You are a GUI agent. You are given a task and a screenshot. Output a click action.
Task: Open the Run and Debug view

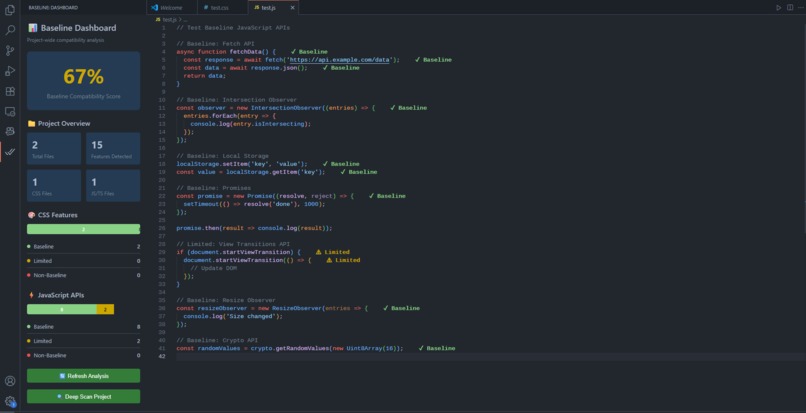coord(10,71)
